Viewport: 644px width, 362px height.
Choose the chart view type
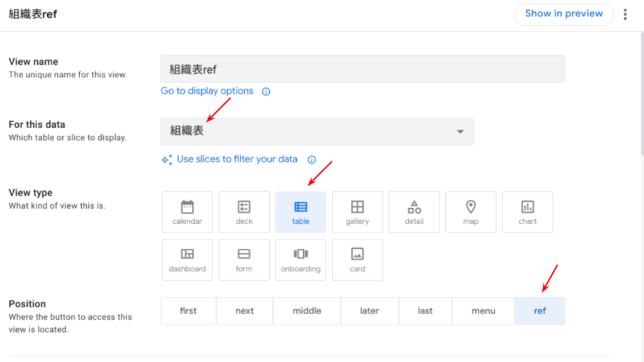[528, 212]
